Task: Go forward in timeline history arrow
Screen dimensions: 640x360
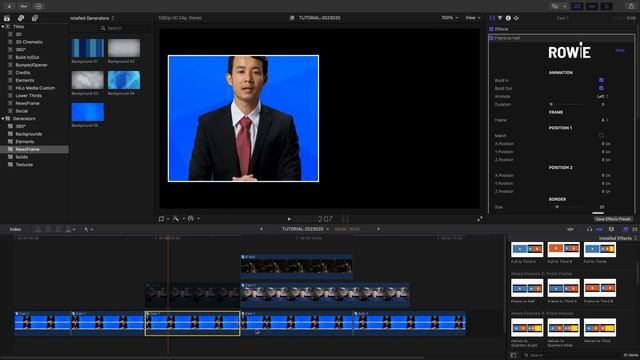Action: [378, 229]
